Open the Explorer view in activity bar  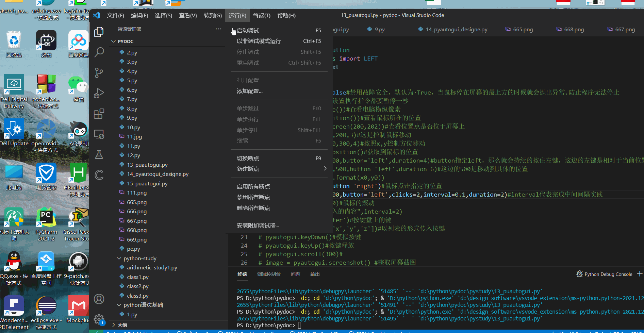(99, 32)
